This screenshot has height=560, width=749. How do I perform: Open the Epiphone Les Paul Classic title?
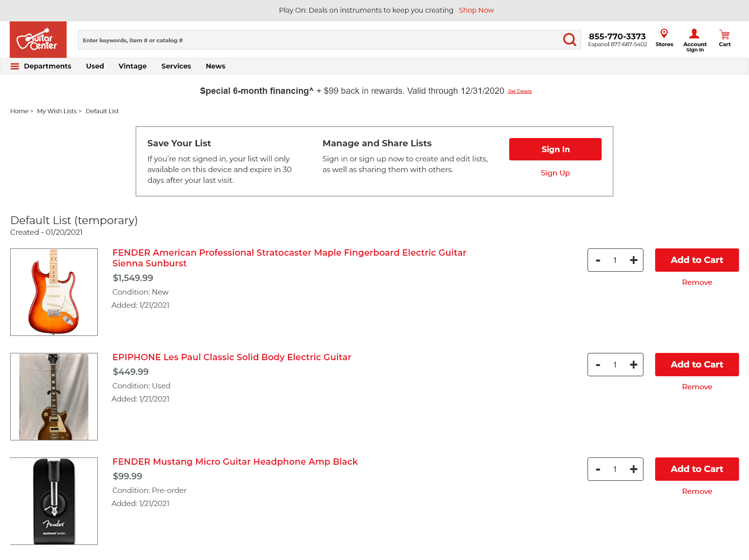232,357
